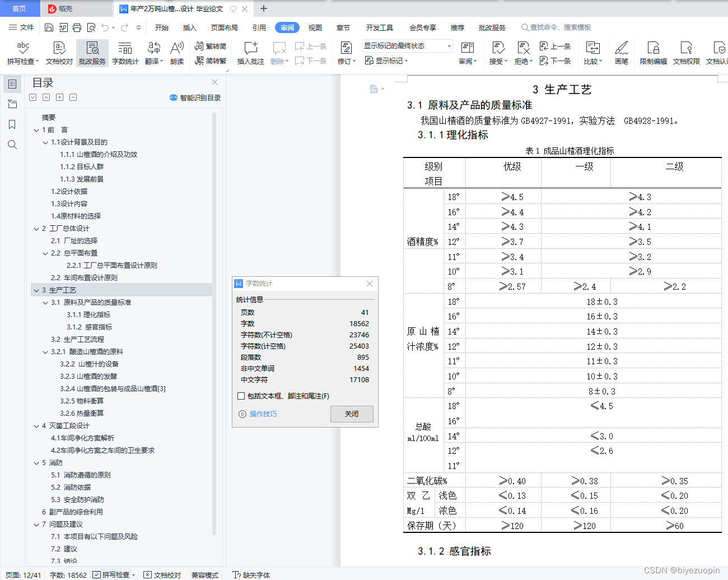This screenshot has height=580, width=728.
Task: Switch to the 页面布局 ribbon tab
Action: [224, 27]
